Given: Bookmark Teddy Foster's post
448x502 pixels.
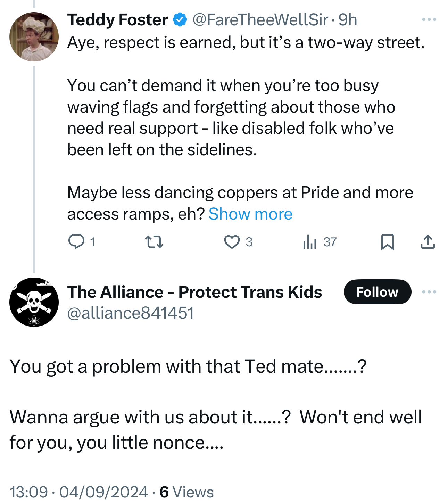Looking at the screenshot, I should 387,242.
